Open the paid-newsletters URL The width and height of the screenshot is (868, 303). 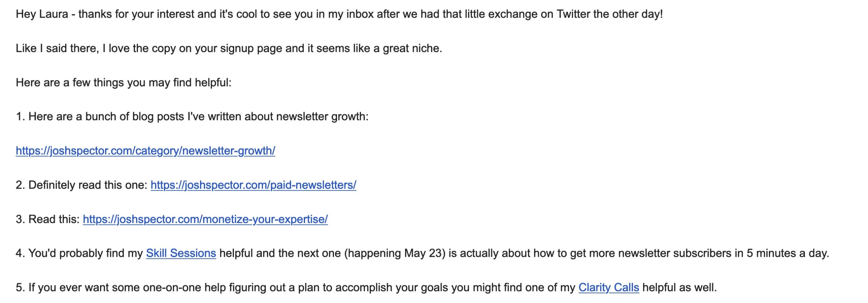click(253, 185)
